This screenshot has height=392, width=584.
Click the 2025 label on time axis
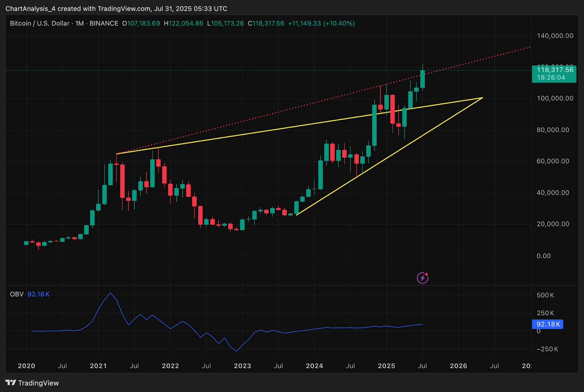pos(387,366)
